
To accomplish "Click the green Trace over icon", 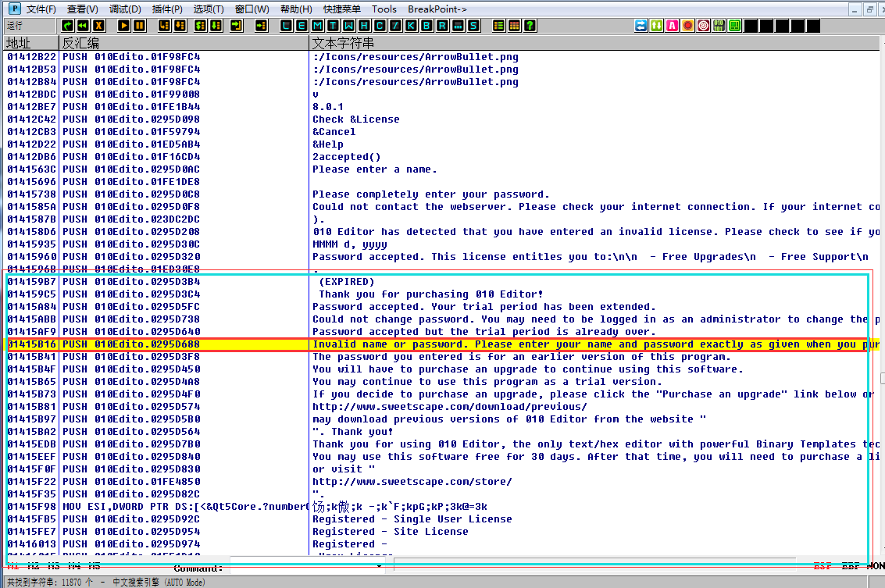I will pyautogui.click(x=216, y=26).
